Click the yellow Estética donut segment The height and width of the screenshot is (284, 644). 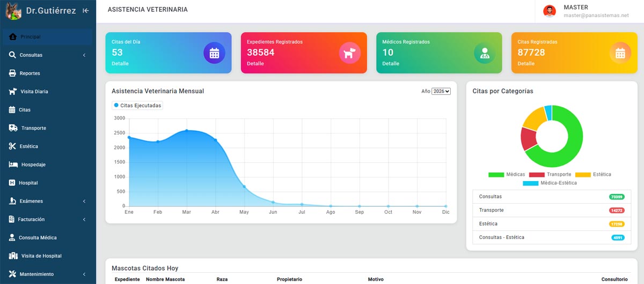tap(533, 119)
